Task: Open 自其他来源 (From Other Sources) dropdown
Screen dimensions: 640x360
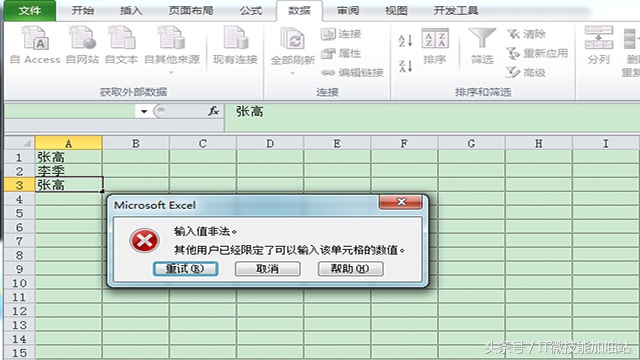Action: tap(172, 49)
